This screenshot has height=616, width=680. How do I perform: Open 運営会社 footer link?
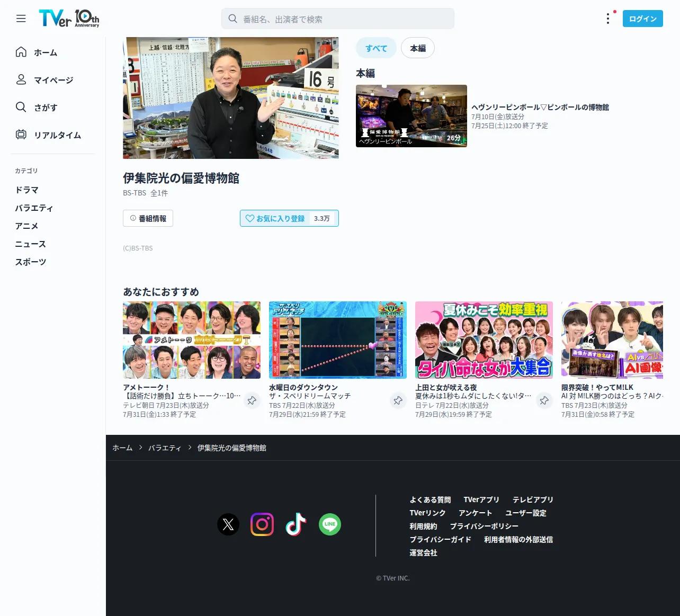pos(423,552)
